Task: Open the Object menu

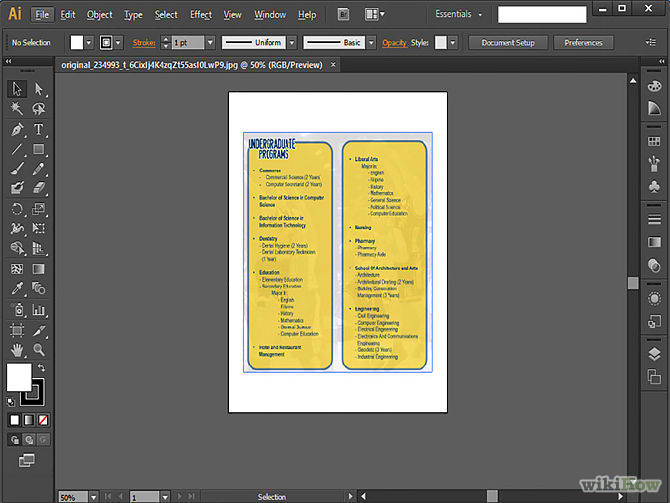Action: click(99, 15)
